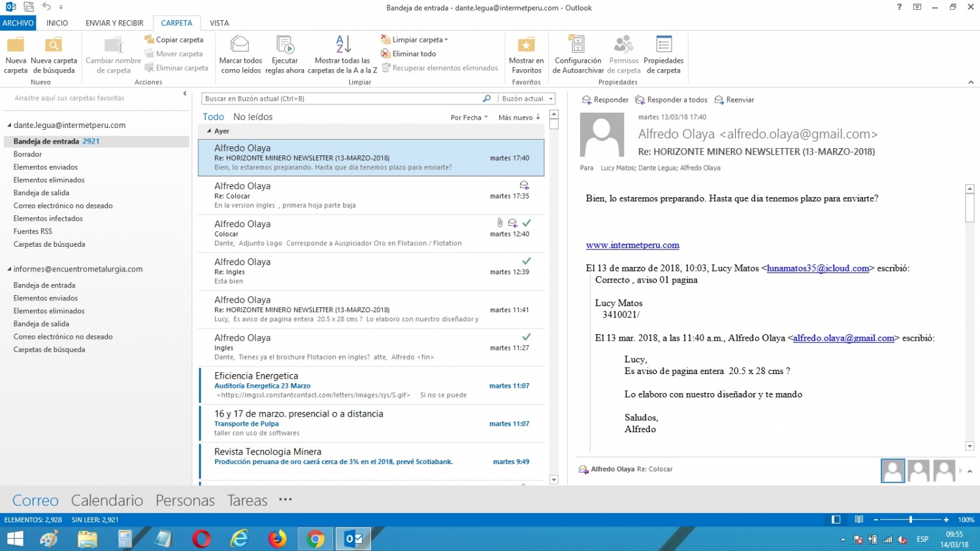Viewport: 980px width, 551px height.
Task: Open the Revista Tecnologia Minera email
Action: [371, 461]
